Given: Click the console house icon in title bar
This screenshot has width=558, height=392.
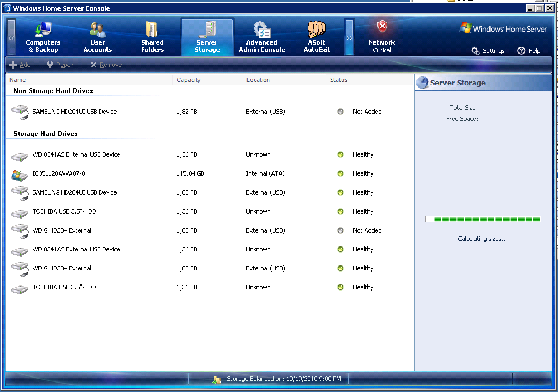Looking at the screenshot, I should tap(8, 8).
